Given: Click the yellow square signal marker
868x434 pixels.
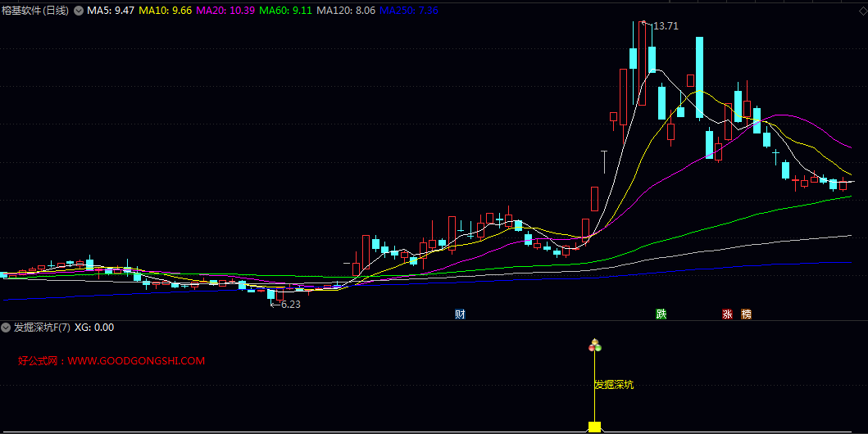Looking at the screenshot, I should (594, 427).
